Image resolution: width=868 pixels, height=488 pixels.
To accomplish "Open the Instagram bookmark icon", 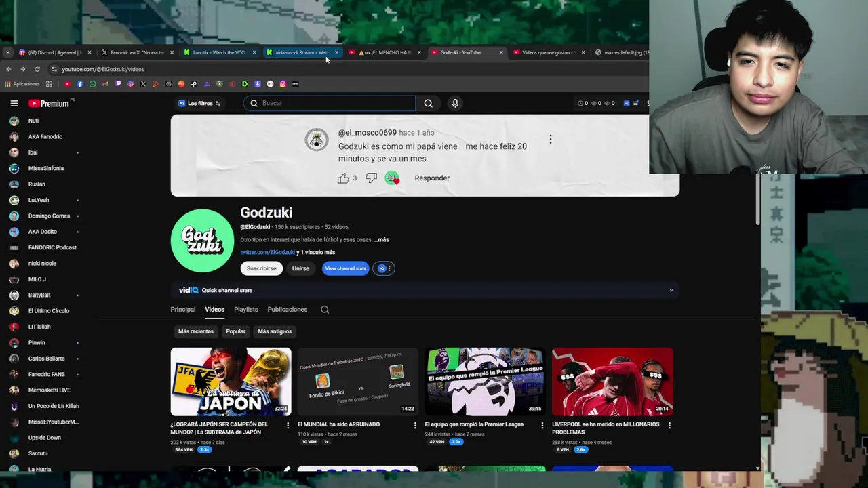I will tap(283, 84).
